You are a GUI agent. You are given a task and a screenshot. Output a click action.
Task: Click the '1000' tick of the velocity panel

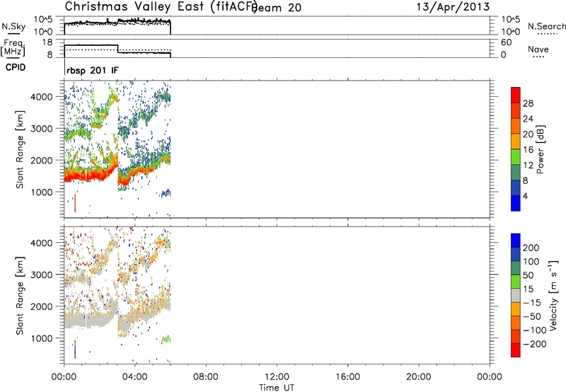coord(42,338)
